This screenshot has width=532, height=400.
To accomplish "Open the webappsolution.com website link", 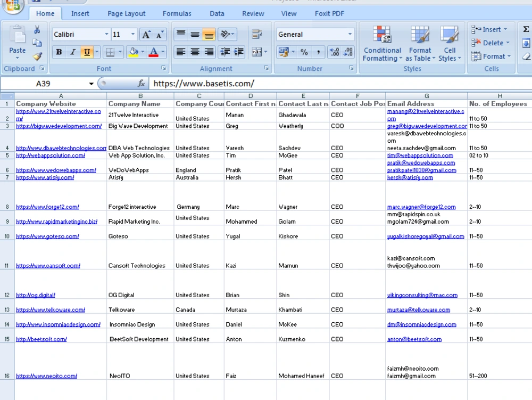I will (x=51, y=156).
